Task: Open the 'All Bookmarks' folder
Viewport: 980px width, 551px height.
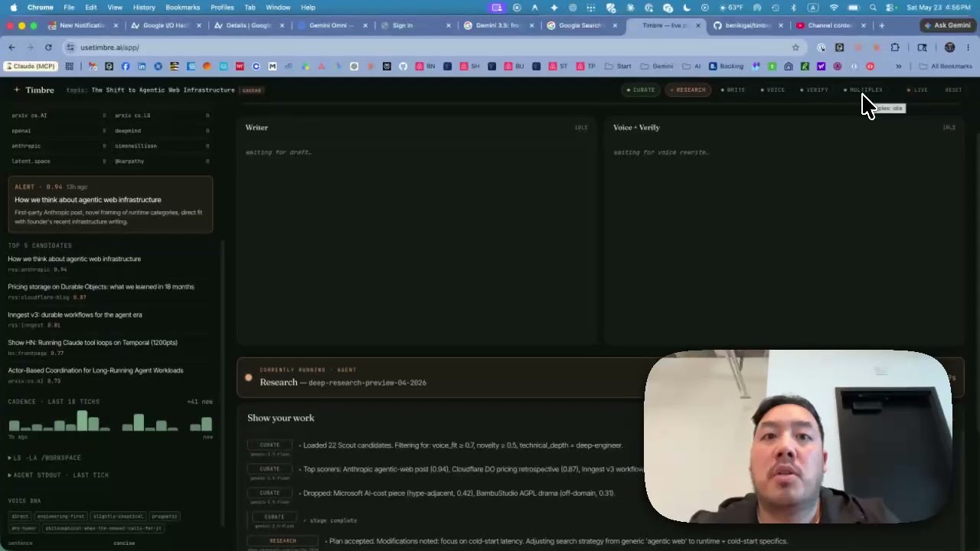Action: point(946,67)
